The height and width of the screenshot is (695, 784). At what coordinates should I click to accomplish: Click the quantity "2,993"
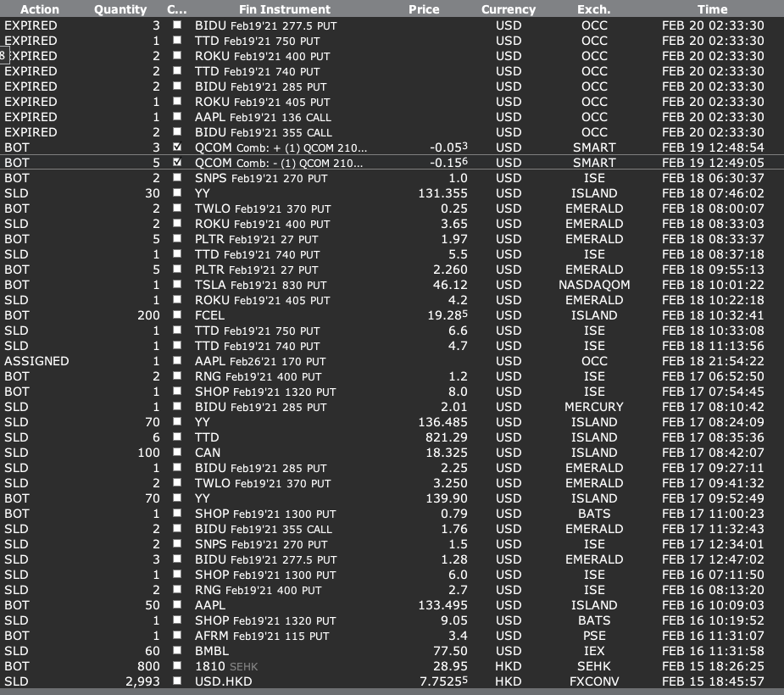click(142, 681)
